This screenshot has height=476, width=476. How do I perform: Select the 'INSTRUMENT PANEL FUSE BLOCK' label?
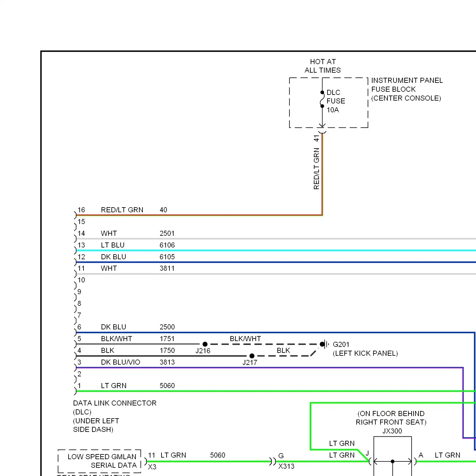[x=407, y=85]
